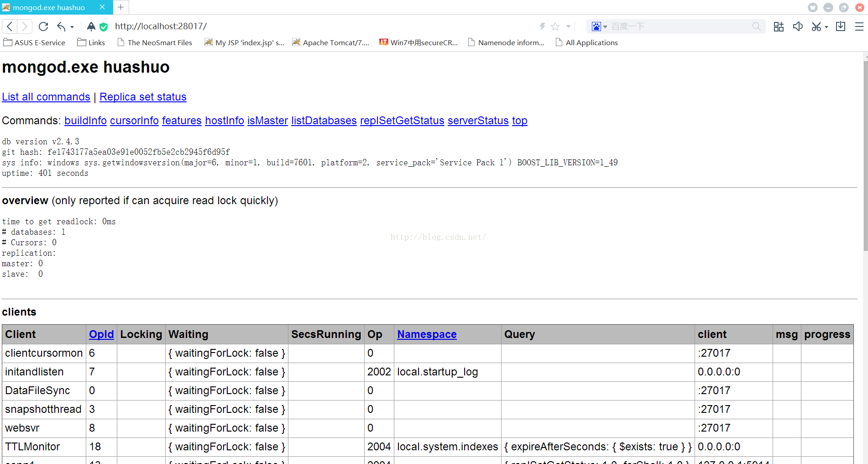Select the initandlisten client cell
The width and height of the screenshot is (868, 464).
44,372
